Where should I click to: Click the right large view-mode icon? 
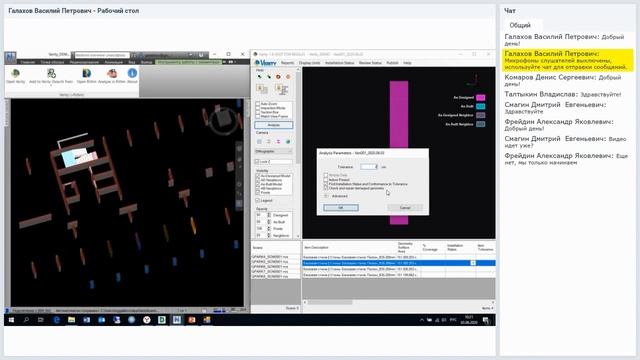point(282,89)
